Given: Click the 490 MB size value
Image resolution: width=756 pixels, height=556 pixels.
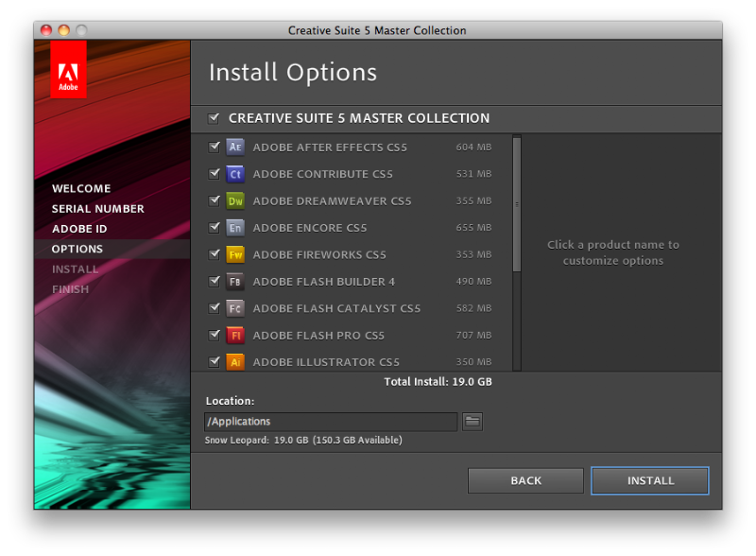Looking at the screenshot, I should tap(473, 282).
